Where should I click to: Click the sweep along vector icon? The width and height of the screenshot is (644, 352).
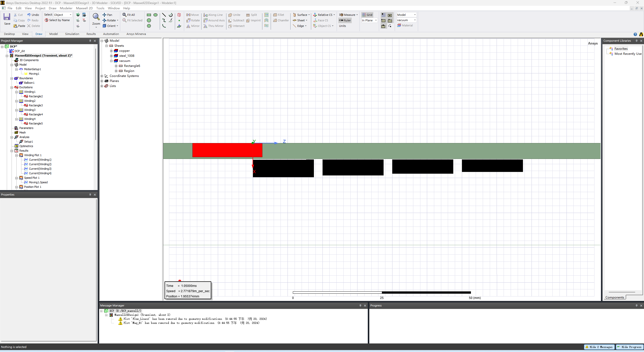(266, 15)
